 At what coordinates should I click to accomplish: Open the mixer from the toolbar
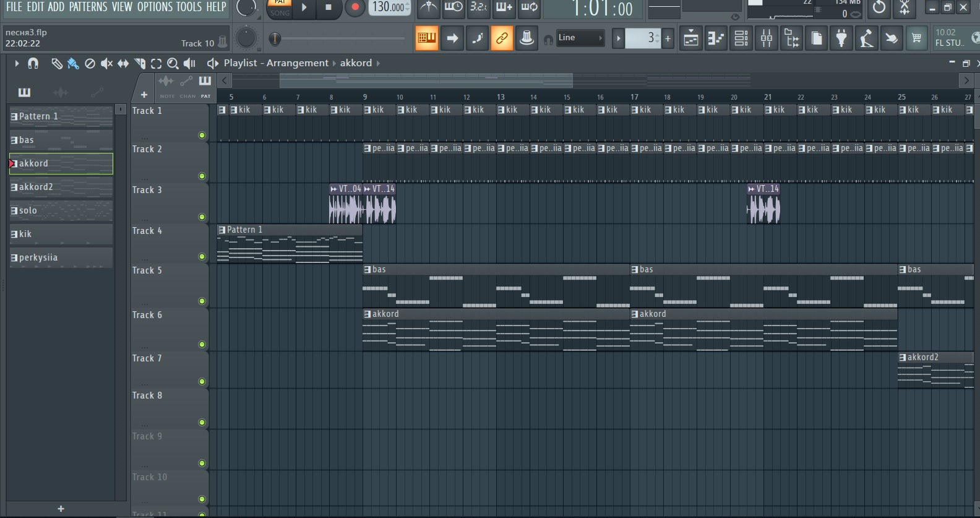pos(767,38)
